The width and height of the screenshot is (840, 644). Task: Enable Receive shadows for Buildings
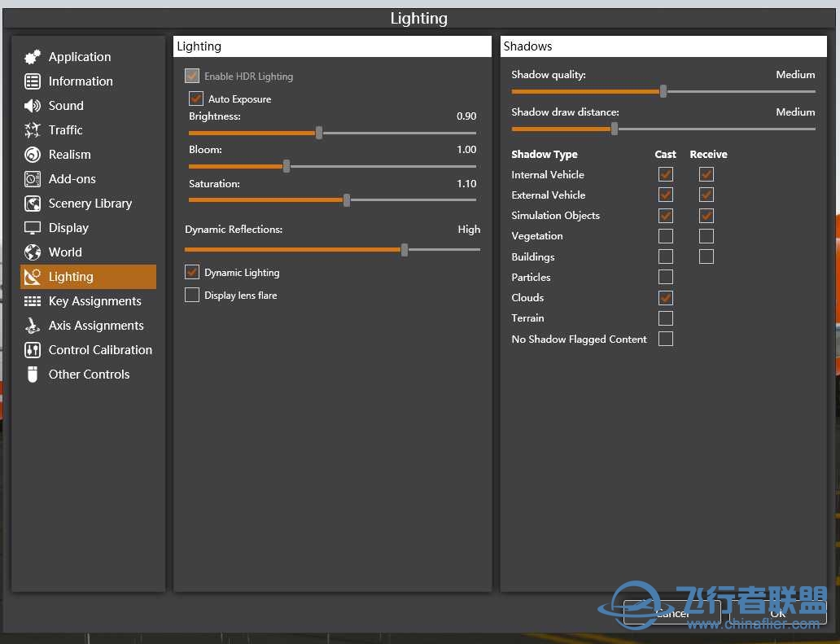(x=707, y=256)
